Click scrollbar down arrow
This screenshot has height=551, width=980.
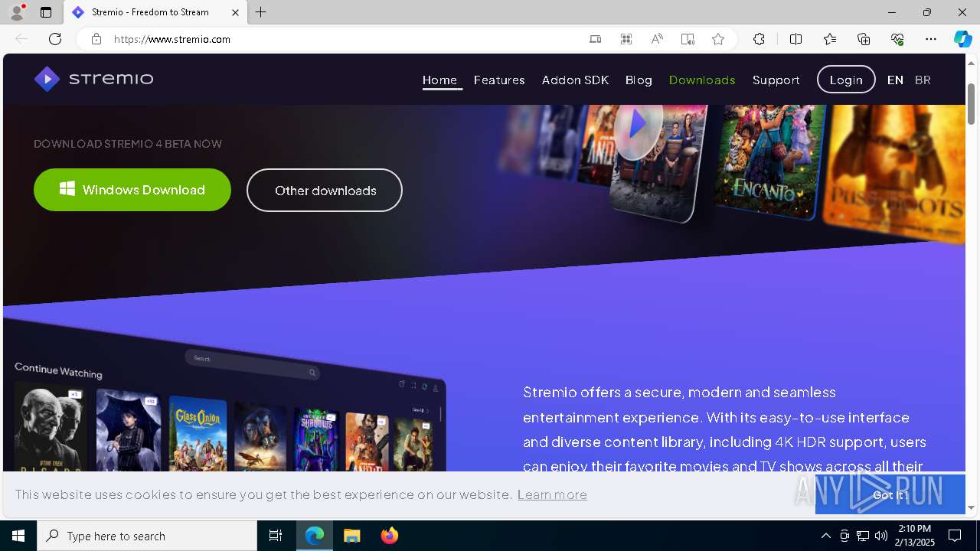(x=972, y=507)
